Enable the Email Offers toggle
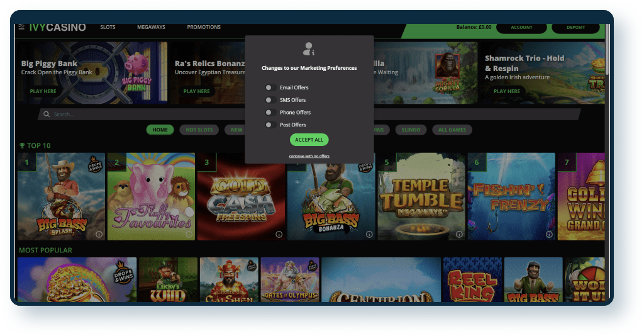Viewport: 644px width, 336px height. (270, 87)
